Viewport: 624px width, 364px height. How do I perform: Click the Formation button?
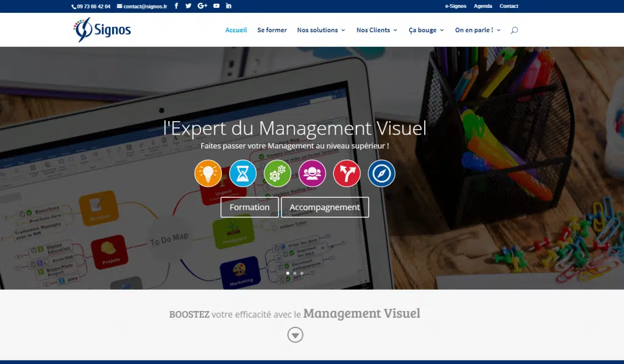coord(249,207)
